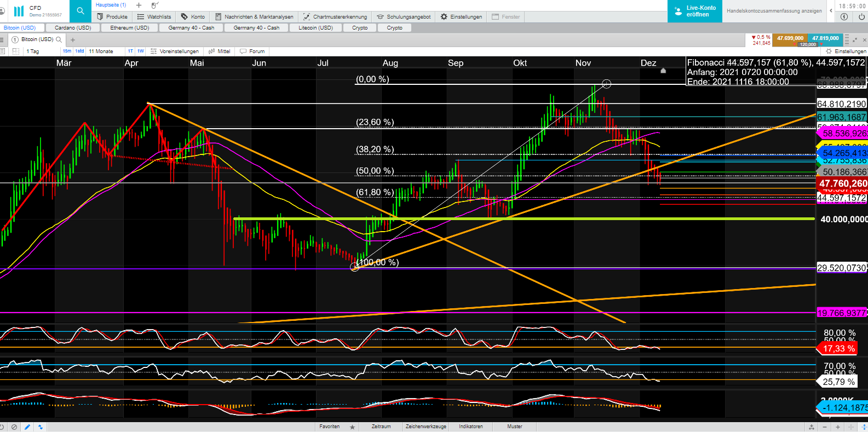Click Handelskontozusammenfassung anzeigen link

[774, 11]
